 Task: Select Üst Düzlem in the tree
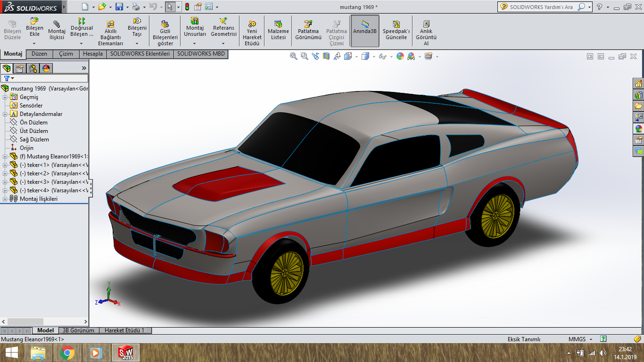point(33,131)
